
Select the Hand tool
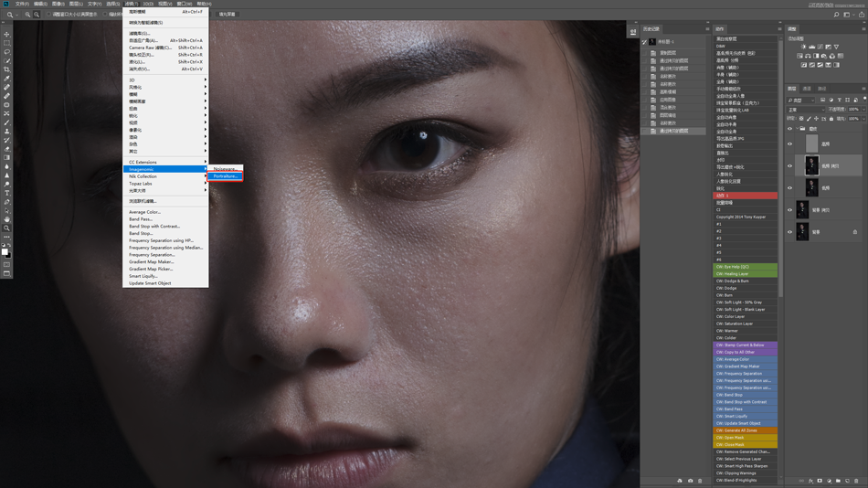point(6,219)
